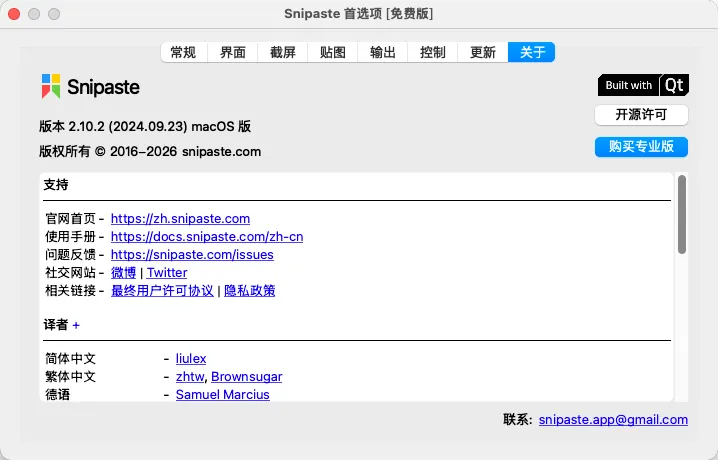Open the 输出 tab
718x460 pixels.
tap(382, 52)
